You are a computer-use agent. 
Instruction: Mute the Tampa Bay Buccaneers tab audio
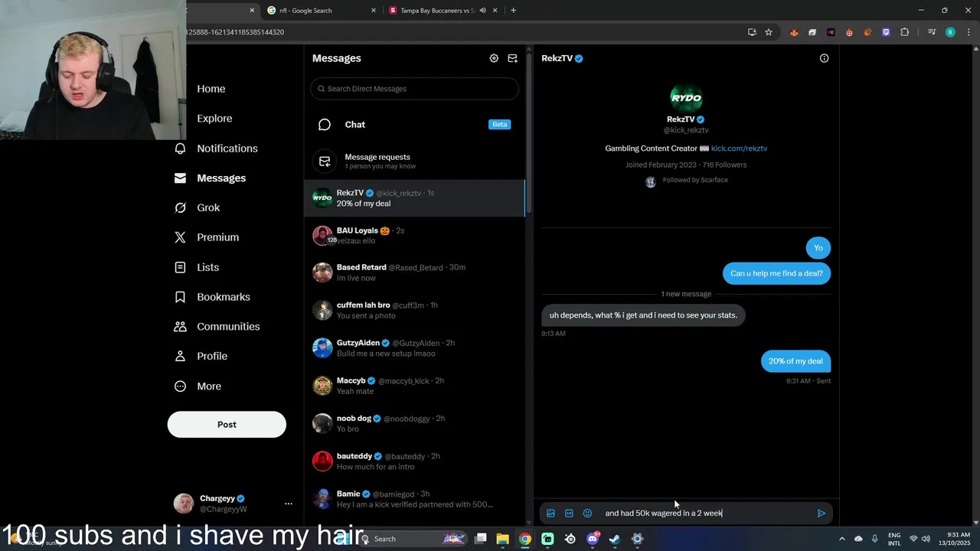click(483, 11)
